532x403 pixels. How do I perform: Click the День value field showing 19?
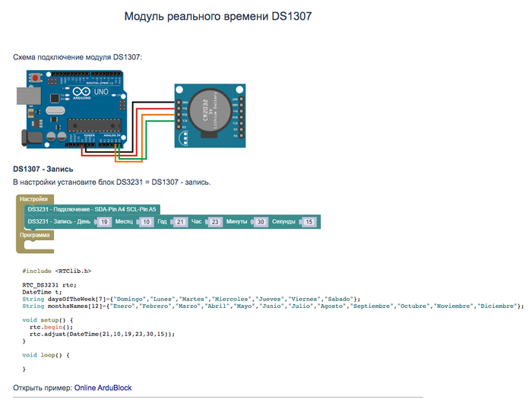coord(104,221)
